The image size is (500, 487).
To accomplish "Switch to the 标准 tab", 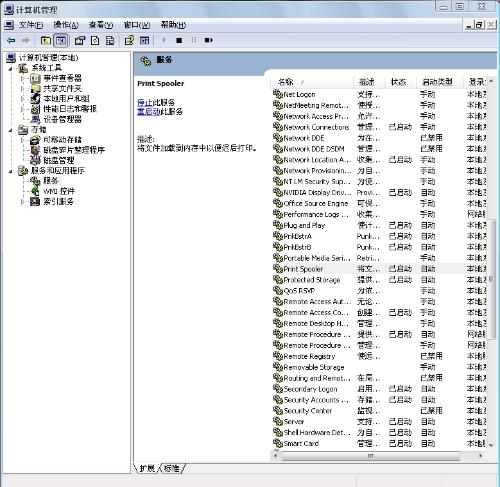I will [x=172, y=468].
